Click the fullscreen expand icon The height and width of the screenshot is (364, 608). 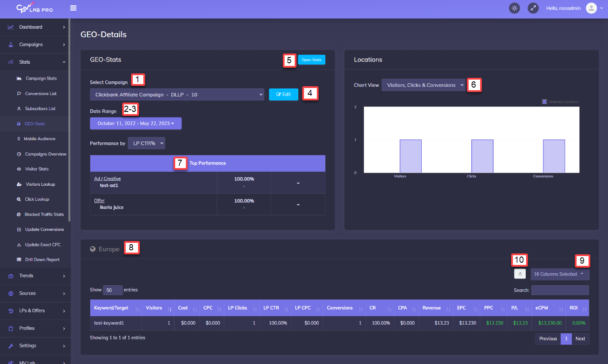click(533, 8)
